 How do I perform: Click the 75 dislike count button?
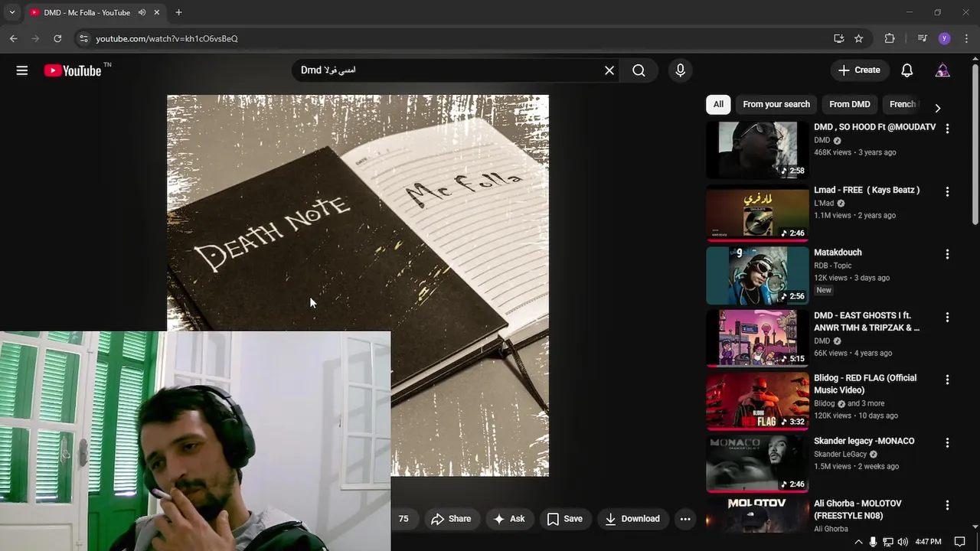pyautogui.click(x=403, y=519)
